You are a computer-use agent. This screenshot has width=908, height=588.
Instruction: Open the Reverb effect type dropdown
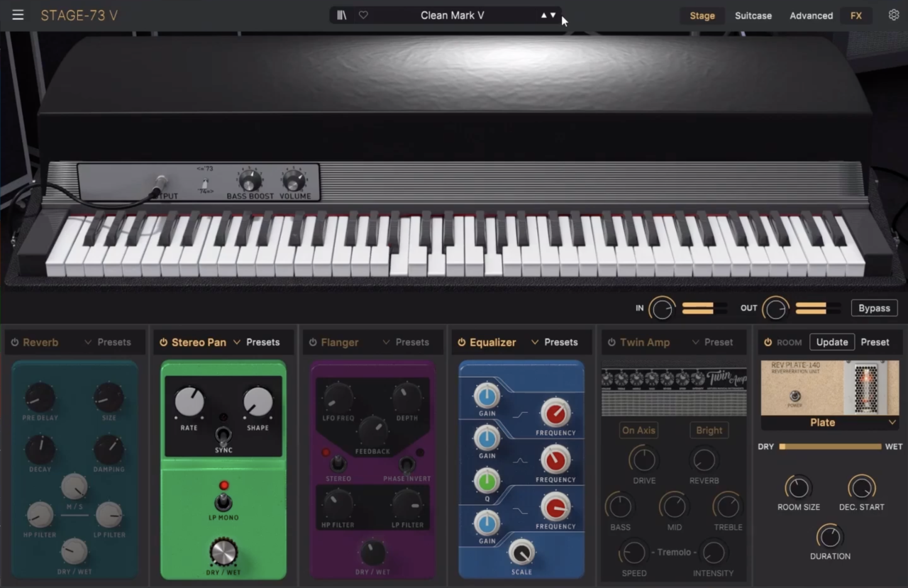pyautogui.click(x=88, y=343)
